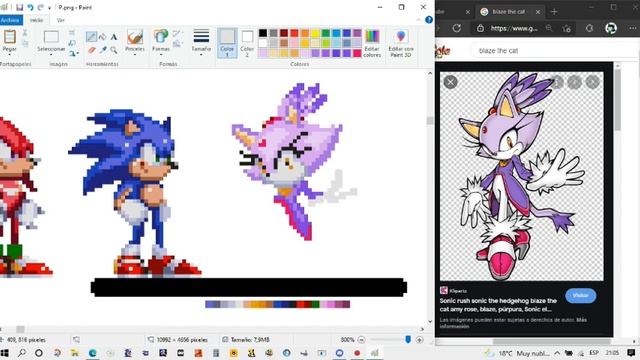The width and height of the screenshot is (640, 360).
Task: Open the Customize Quick Access dropdown arrow
Action: tap(49, 8)
